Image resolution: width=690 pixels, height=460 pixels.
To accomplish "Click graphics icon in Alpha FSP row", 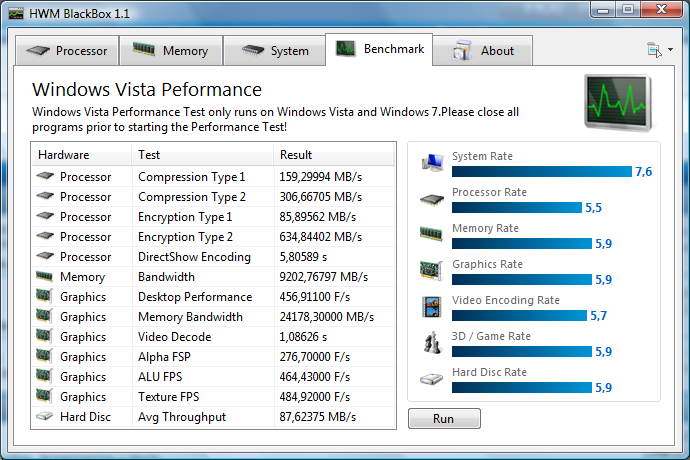I will 44,356.
